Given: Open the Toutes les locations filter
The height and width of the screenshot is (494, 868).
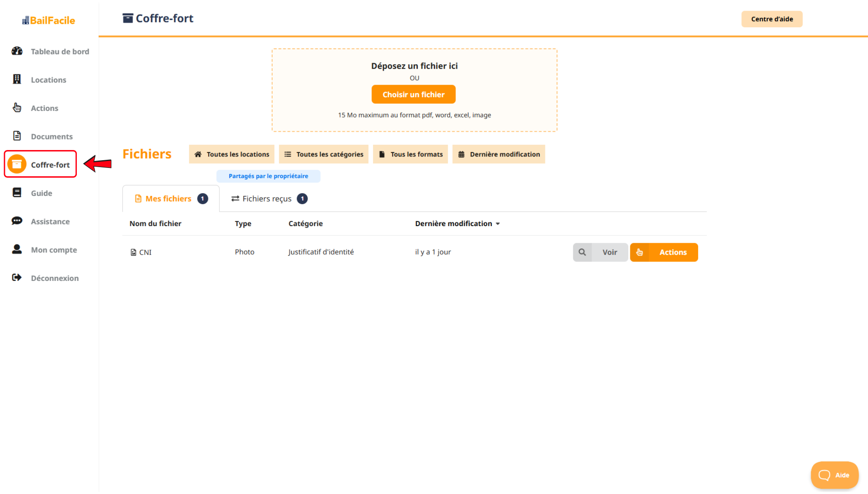Looking at the screenshot, I should (232, 154).
